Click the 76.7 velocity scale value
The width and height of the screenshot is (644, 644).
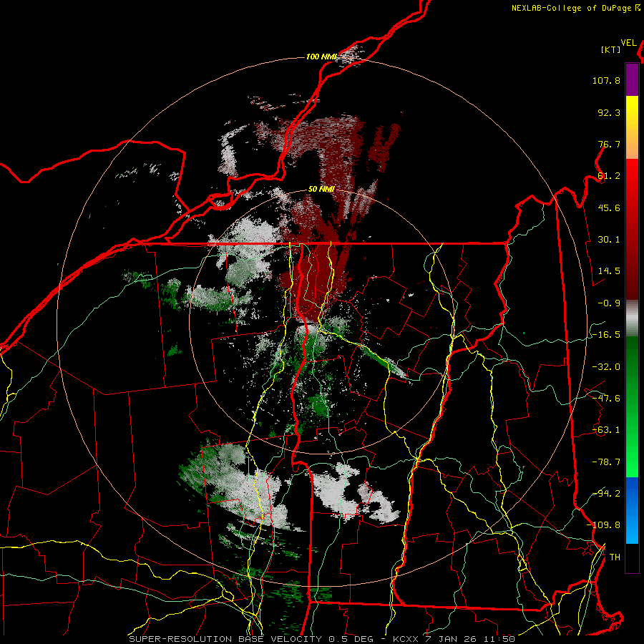pos(609,144)
